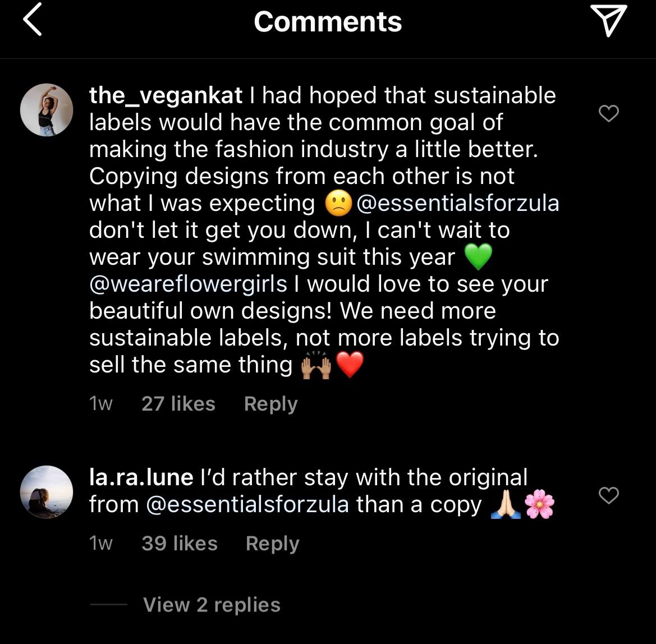
Task: Tap the green heart emoji
Action: click(479, 257)
